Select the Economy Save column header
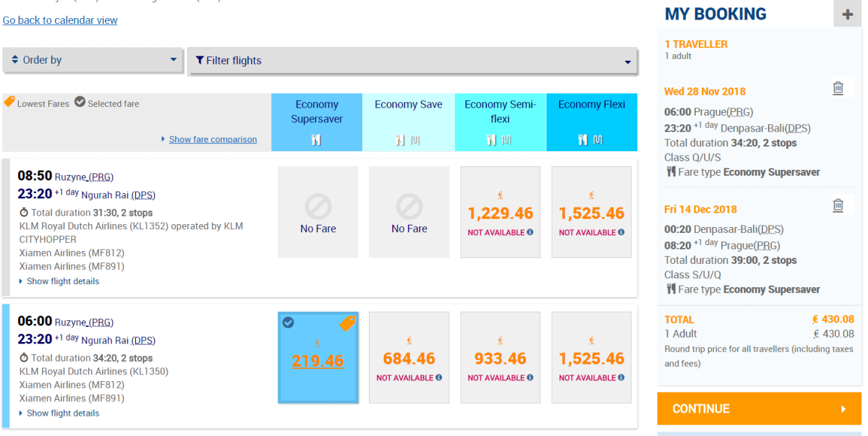The height and width of the screenshot is (436, 868). 408,105
